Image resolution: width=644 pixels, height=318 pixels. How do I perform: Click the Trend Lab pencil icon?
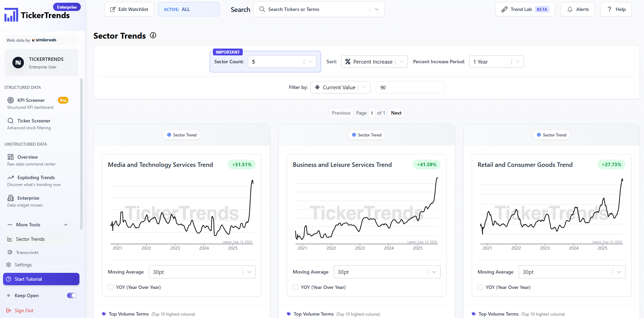coord(504,9)
